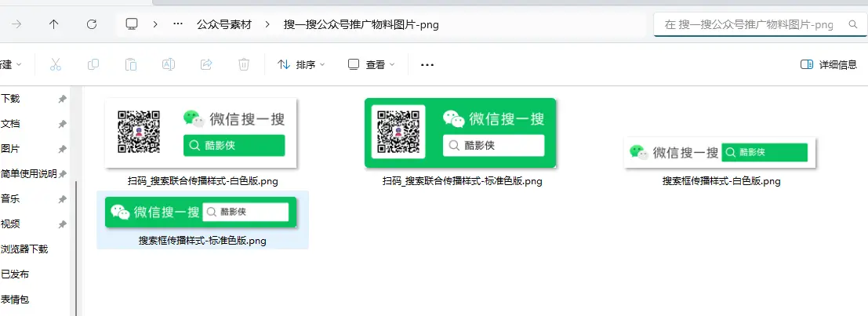Go forward with the forward arrow
Image resolution: width=868 pixels, height=316 pixels.
(x=16, y=24)
